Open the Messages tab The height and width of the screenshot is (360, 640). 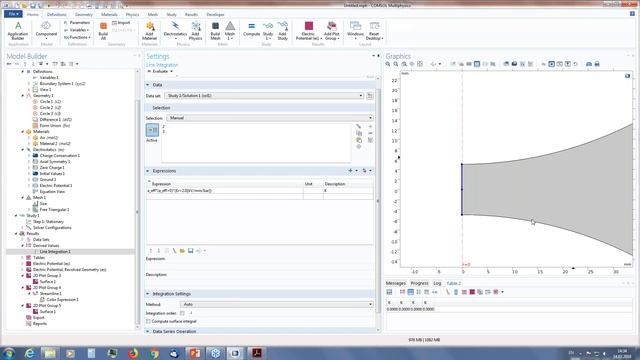click(x=396, y=283)
